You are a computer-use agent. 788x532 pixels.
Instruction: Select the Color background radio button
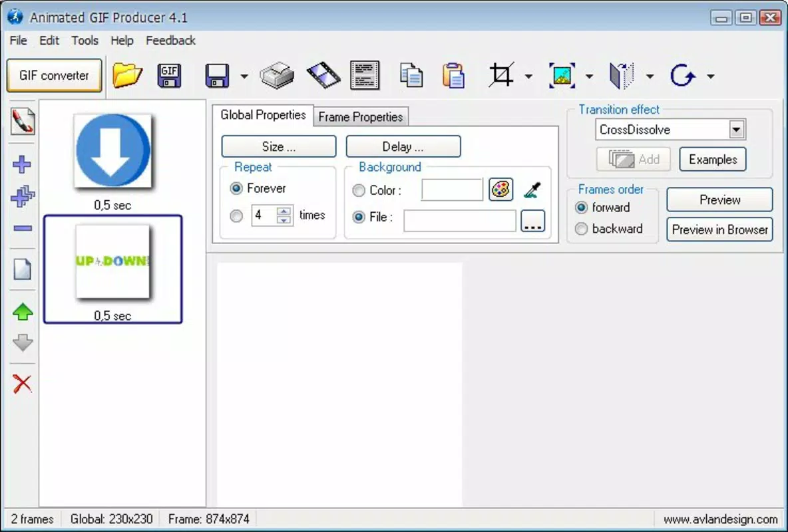point(359,190)
